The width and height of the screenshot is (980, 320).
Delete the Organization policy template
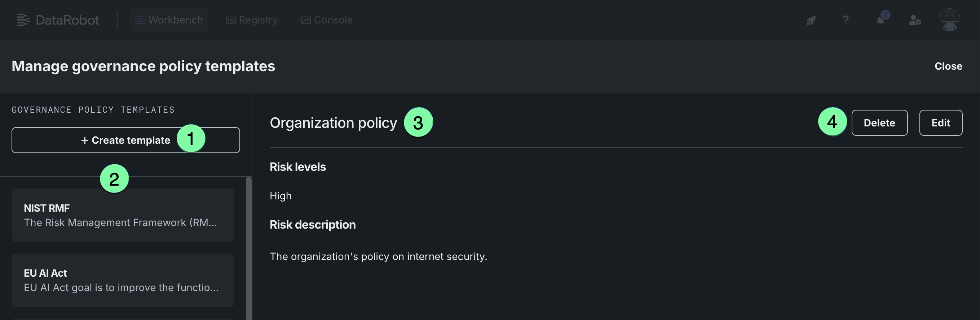pos(879,123)
